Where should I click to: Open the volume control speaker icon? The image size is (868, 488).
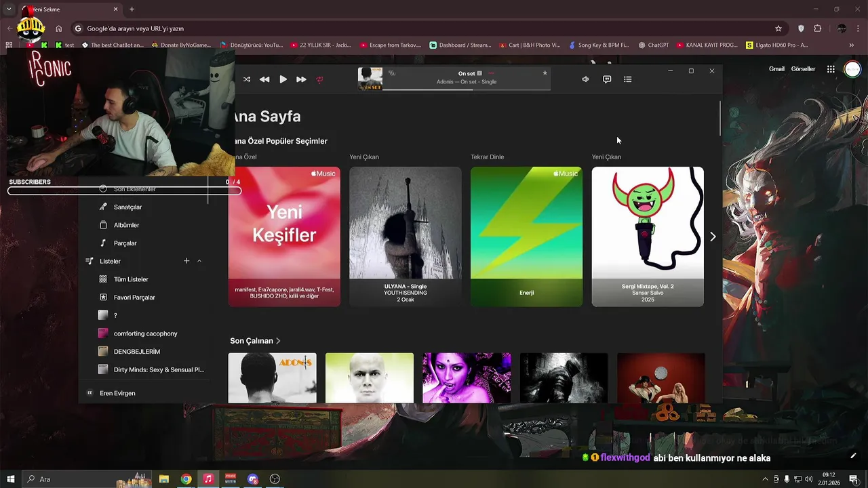(585, 79)
